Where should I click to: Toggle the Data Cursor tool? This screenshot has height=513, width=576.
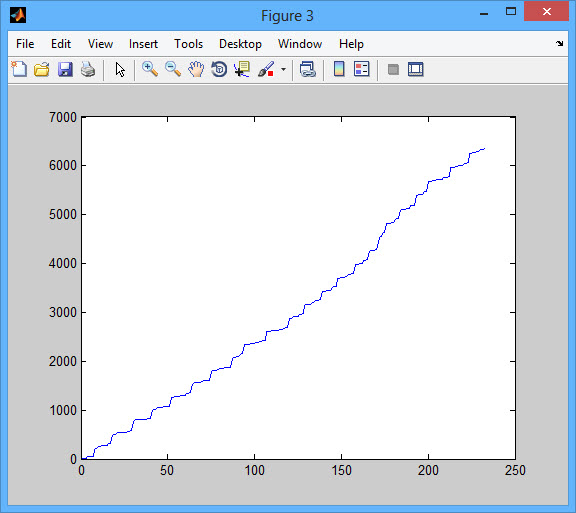[242, 69]
